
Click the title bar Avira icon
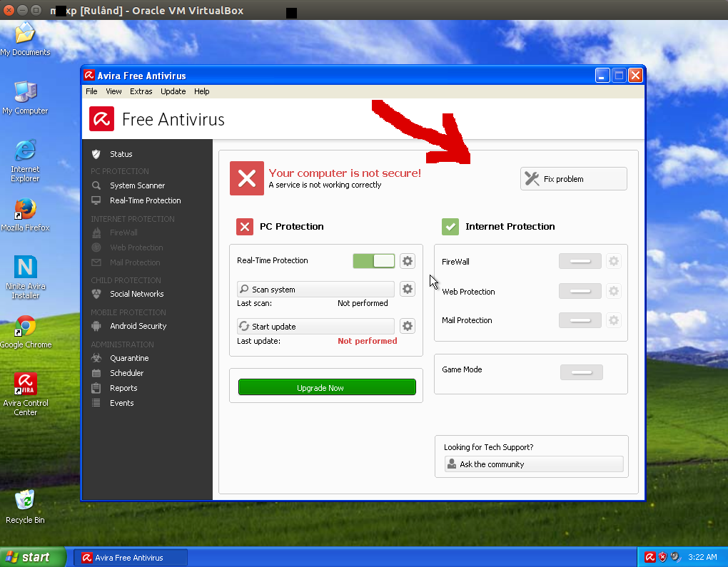coord(89,75)
